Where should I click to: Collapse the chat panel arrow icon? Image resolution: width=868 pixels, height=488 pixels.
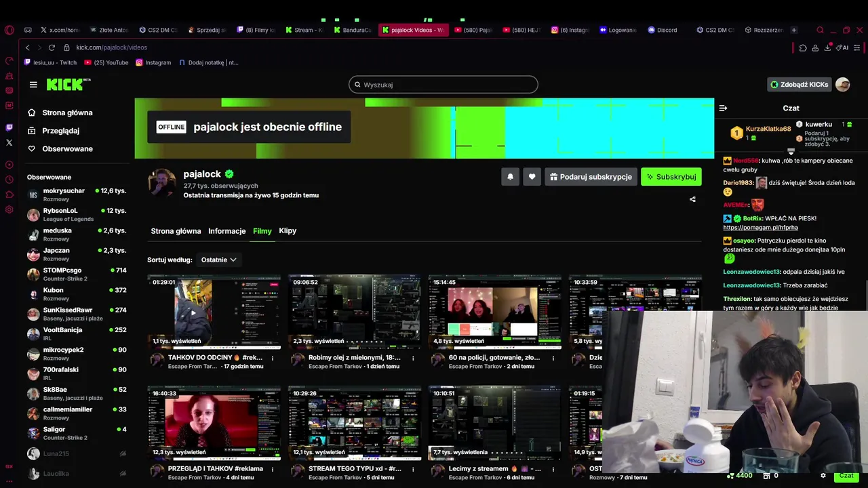[724, 108]
